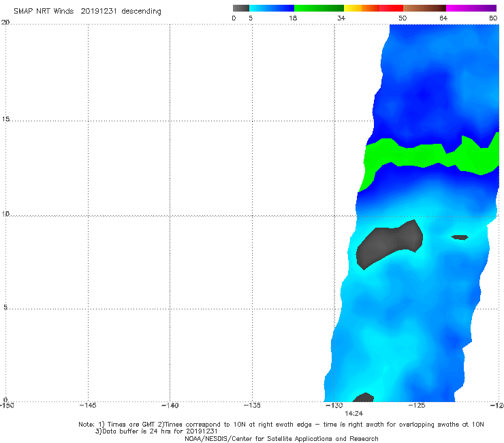Click the color bar label '64'

pos(443,18)
